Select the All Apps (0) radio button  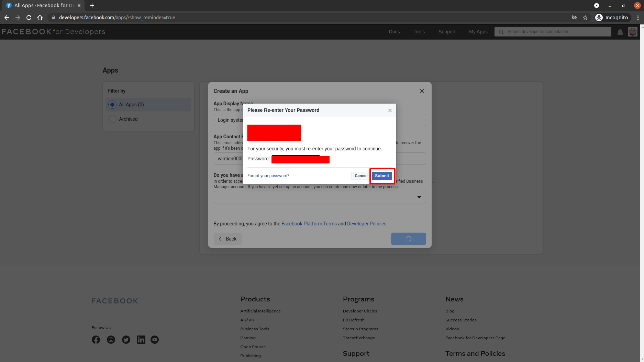112,105
